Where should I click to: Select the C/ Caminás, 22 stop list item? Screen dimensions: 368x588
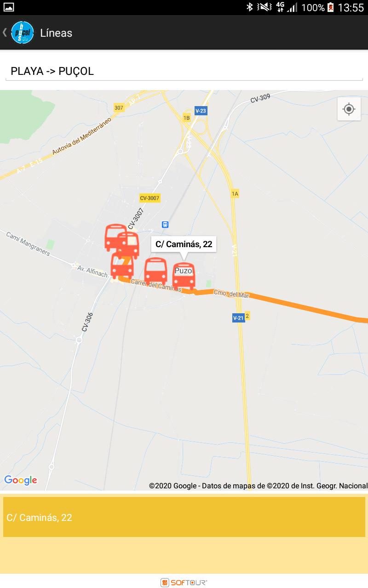184,517
